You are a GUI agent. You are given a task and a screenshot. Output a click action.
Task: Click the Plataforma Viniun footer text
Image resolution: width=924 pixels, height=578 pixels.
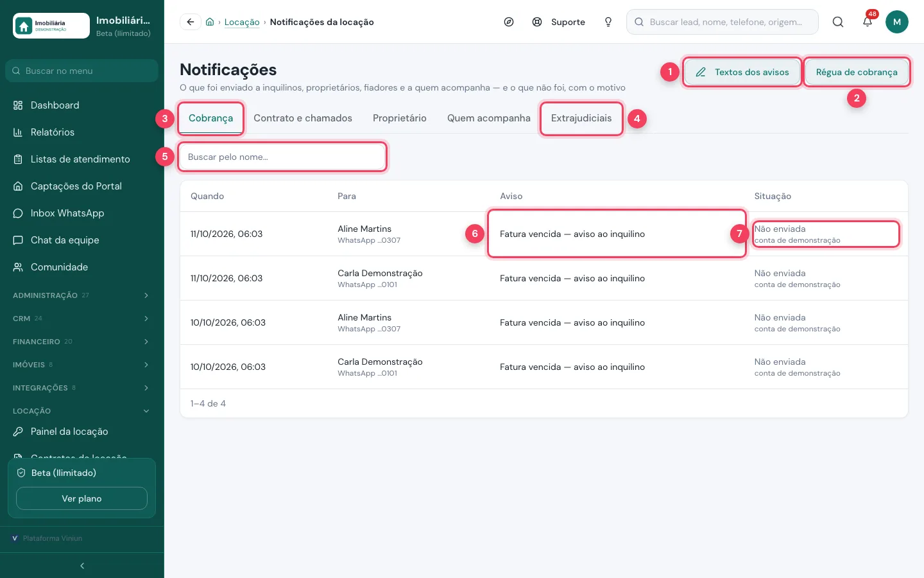53,538
